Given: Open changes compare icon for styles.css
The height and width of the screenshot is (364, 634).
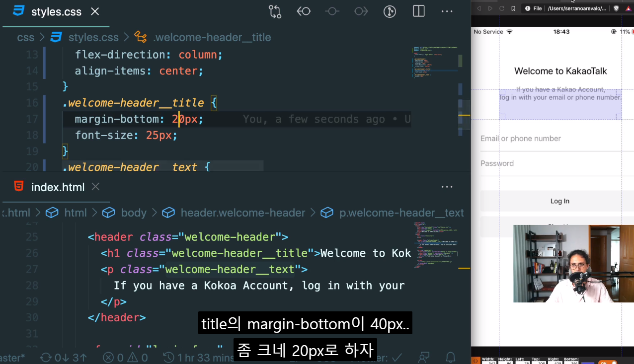Looking at the screenshot, I should [275, 11].
